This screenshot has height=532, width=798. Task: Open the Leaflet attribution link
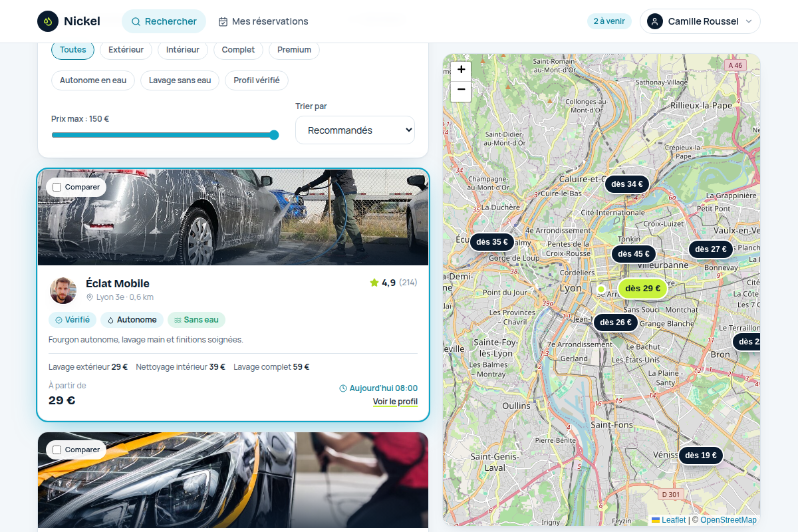coord(668,520)
